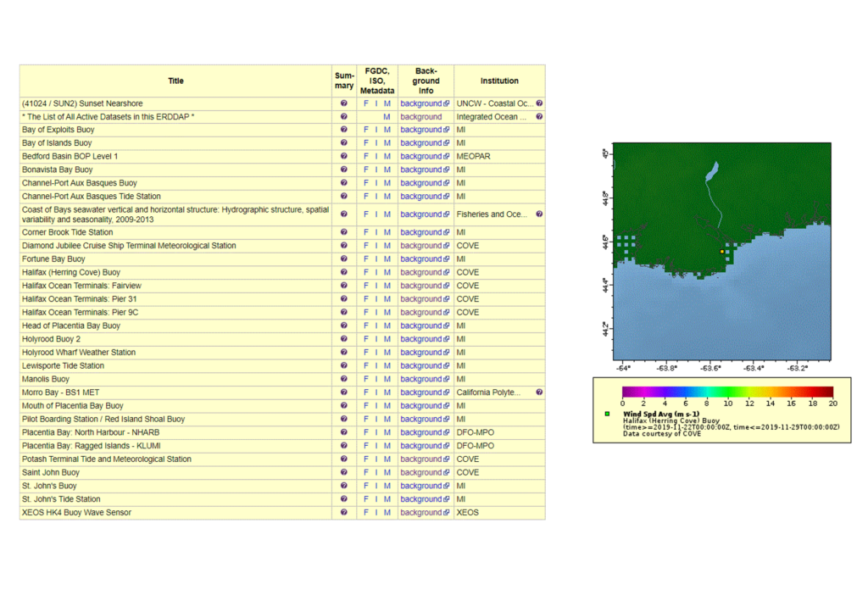Click the Institution column header

499,81
